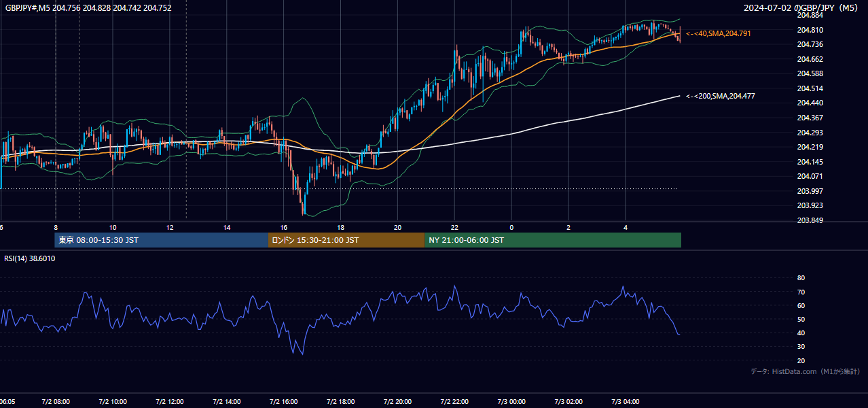Click price axis label 204.219
This screenshot has height=408, width=868.
tap(810, 147)
